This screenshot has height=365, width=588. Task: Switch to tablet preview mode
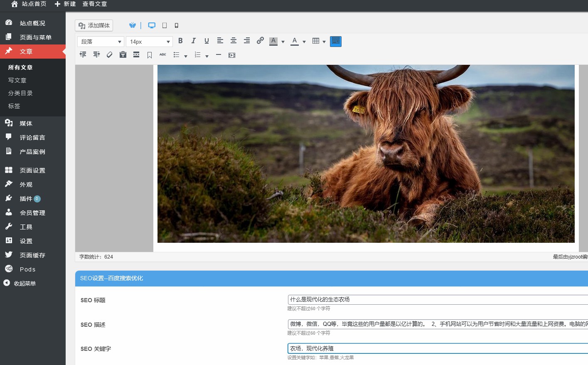click(165, 25)
